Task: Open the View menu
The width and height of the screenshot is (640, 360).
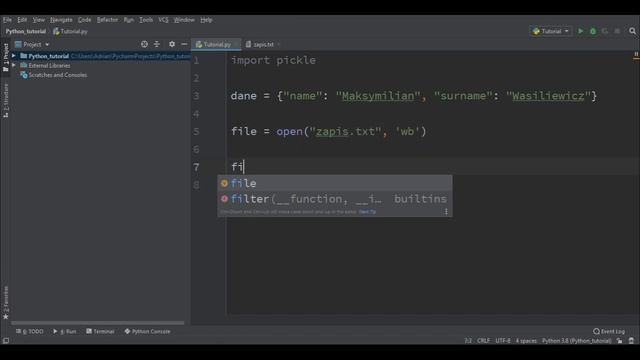Action: [x=39, y=20]
